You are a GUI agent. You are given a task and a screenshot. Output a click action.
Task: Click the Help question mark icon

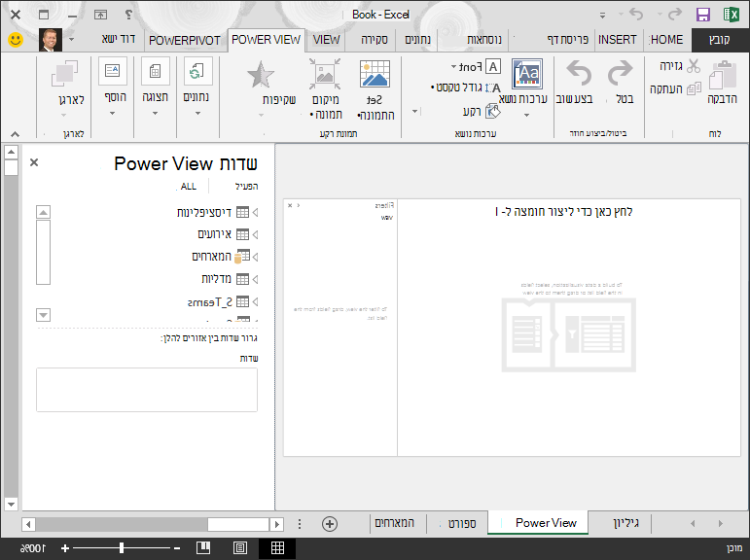(128, 15)
